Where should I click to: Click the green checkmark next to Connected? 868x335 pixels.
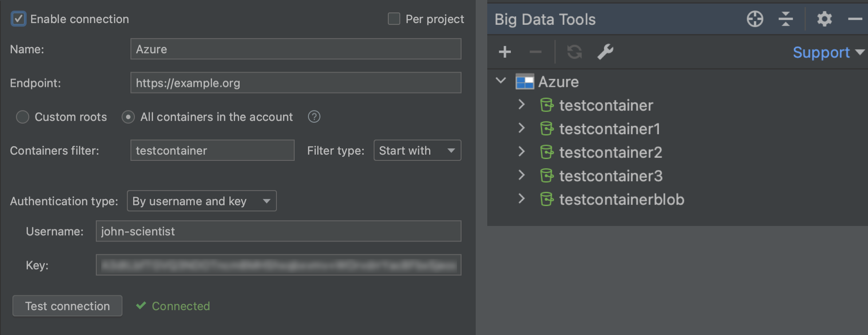click(x=141, y=305)
